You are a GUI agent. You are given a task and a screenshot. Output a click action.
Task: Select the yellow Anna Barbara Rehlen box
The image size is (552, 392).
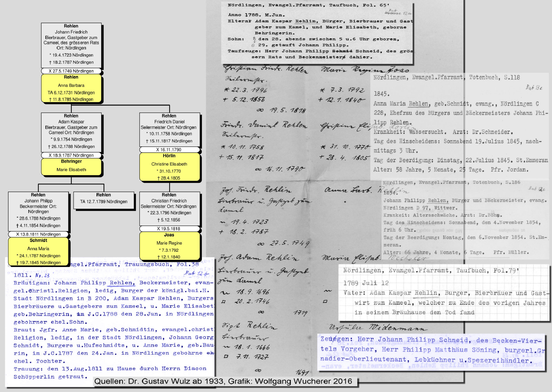(71, 88)
